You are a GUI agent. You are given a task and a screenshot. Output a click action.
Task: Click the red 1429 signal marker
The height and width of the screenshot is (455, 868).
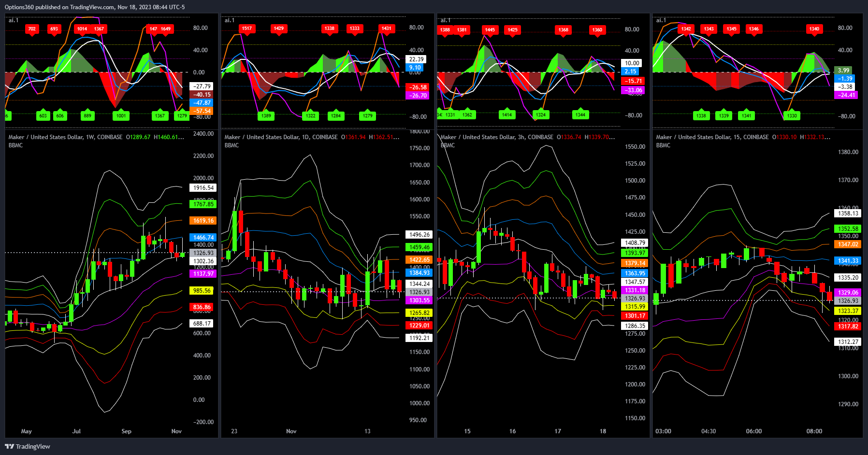coord(279,28)
